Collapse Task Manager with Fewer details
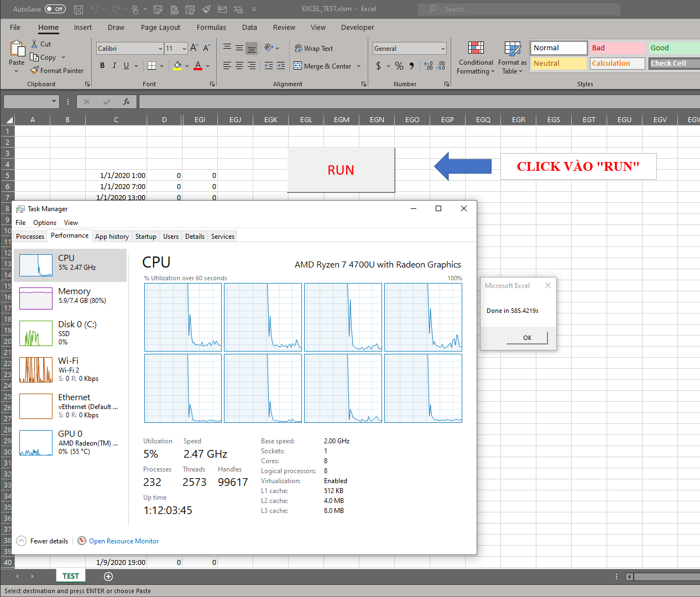Screen dimensions: 700x597 tap(43, 541)
